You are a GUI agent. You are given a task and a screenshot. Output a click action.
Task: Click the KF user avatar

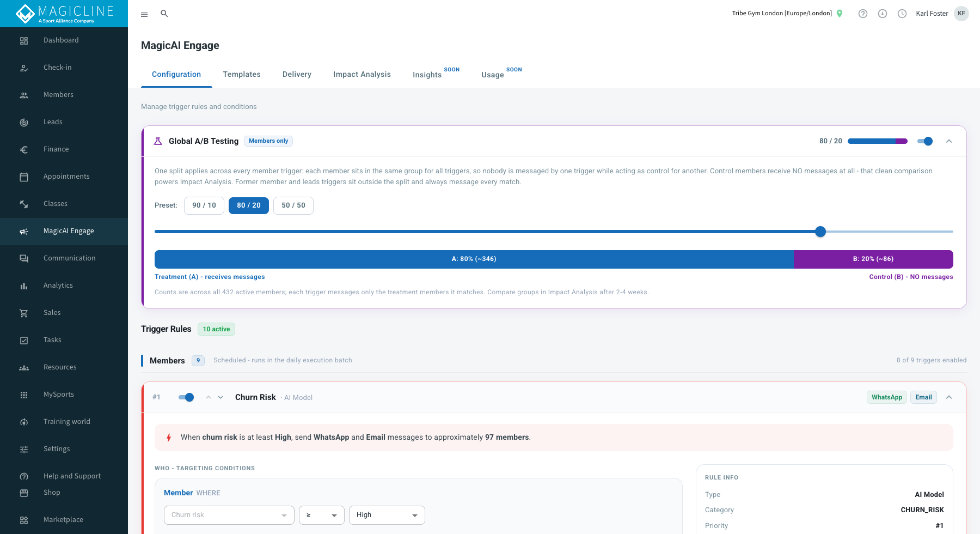click(961, 14)
